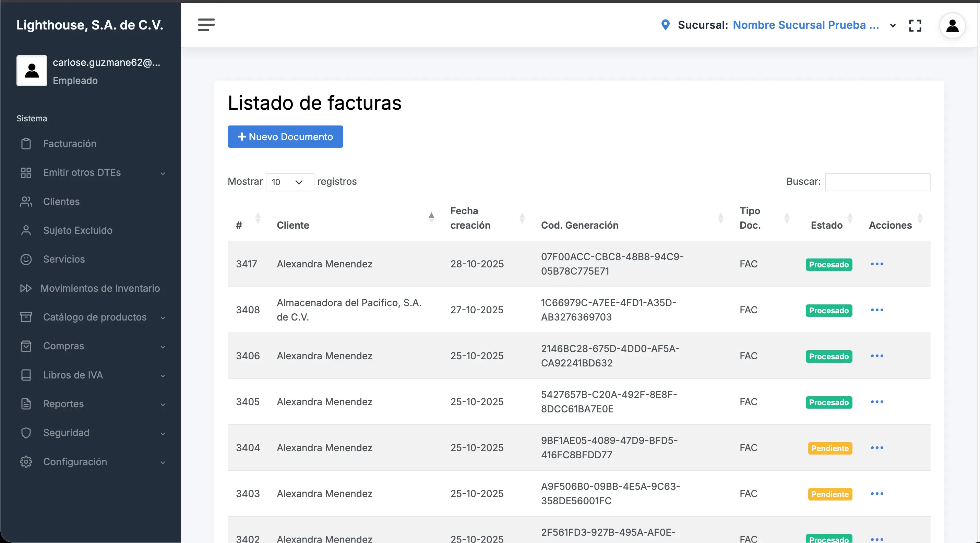Click the Movimientos de Inventario fast-forward icon
This screenshot has height=543, width=980.
26,288
